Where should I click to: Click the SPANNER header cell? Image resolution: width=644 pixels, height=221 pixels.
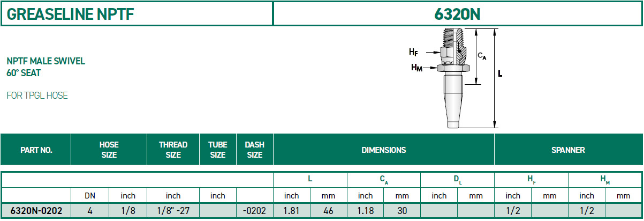[x=568, y=150]
